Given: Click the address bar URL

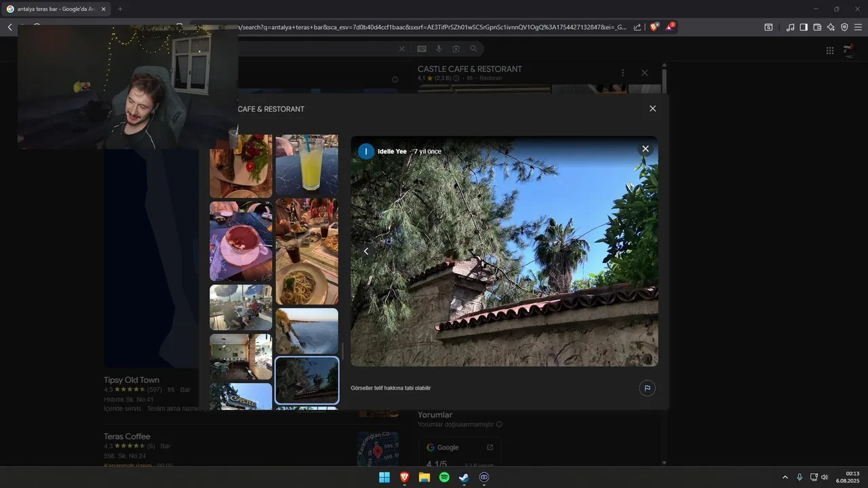Looking at the screenshot, I should coord(432,27).
